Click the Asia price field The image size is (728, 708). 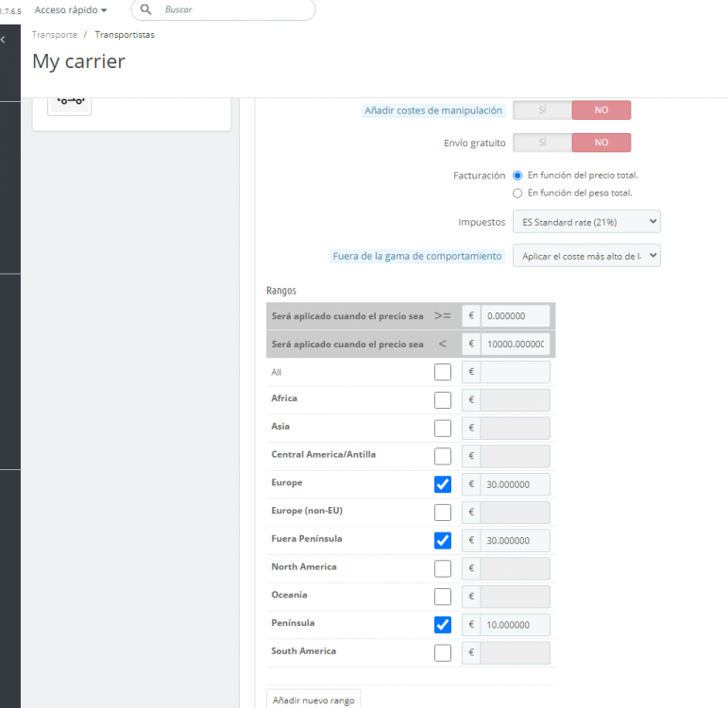[x=516, y=428]
